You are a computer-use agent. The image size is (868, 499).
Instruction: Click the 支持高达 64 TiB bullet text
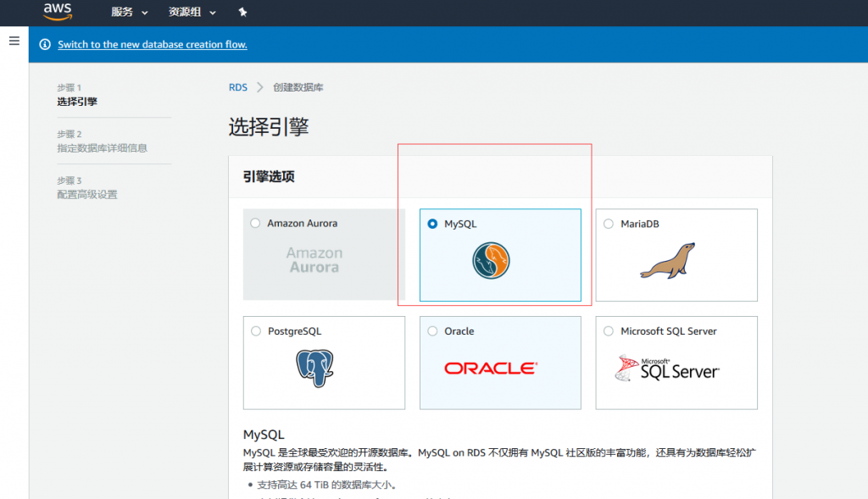[326, 485]
